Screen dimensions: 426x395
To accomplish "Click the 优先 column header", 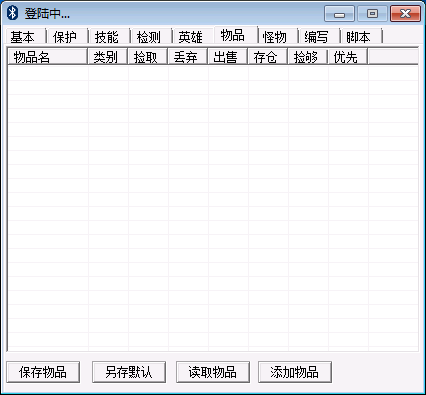I will pyautogui.click(x=348, y=57).
